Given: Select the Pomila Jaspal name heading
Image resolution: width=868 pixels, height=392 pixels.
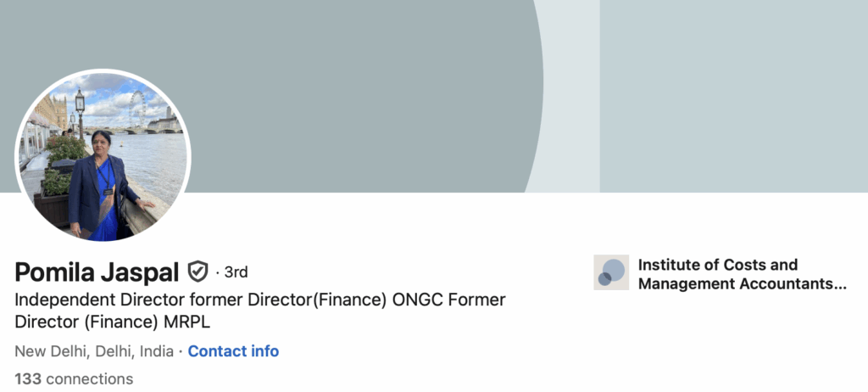Looking at the screenshot, I should 97,272.
